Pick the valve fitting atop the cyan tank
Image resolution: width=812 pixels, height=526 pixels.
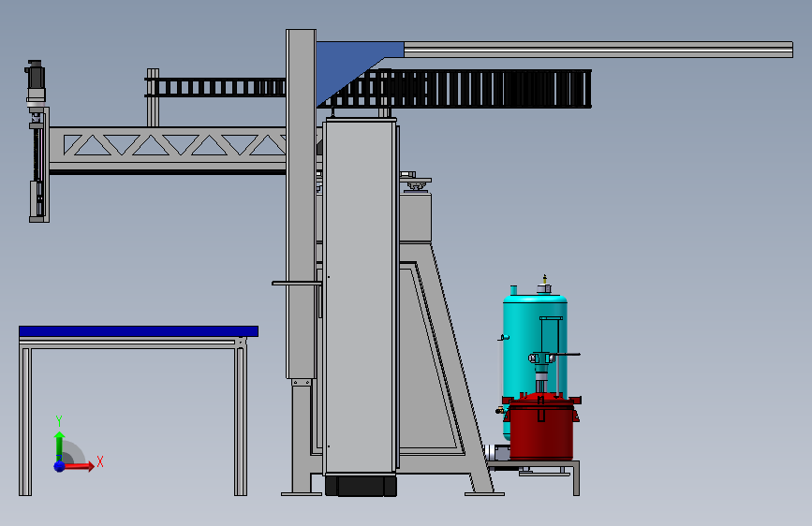pos(544,285)
